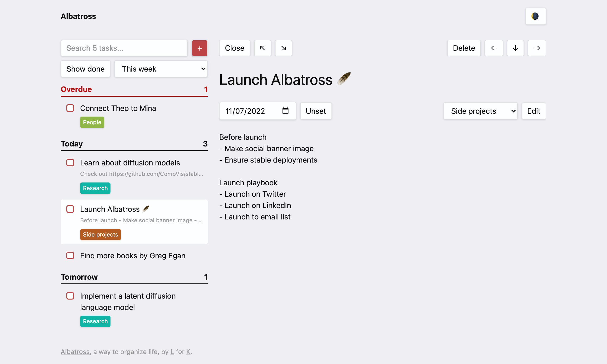Click the expand lower-right arrow icon

click(283, 48)
